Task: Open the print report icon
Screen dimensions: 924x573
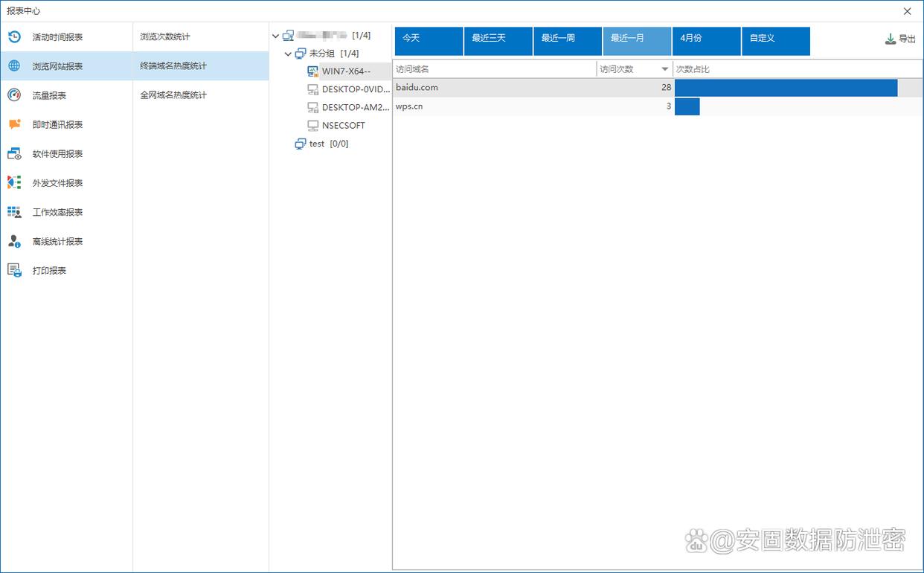Action: (x=14, y=270)
